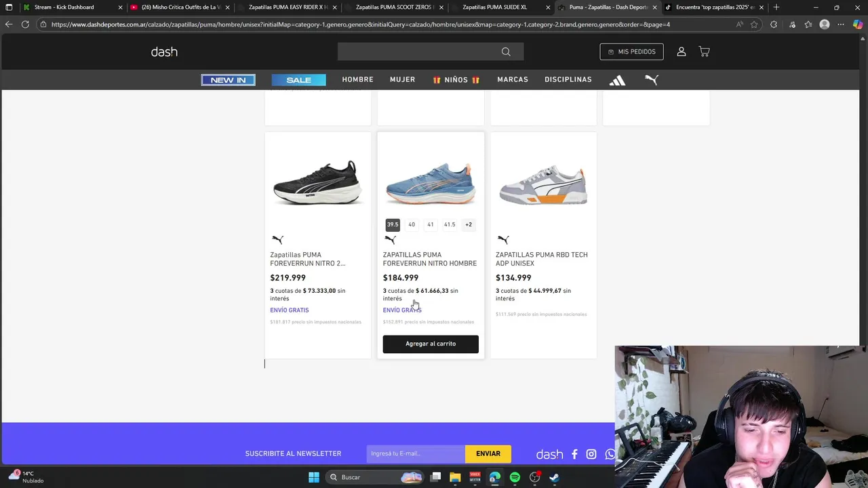Reload the page with refresh icon
Viewport: 868px width, 488px height.
(x=25, y=24)
